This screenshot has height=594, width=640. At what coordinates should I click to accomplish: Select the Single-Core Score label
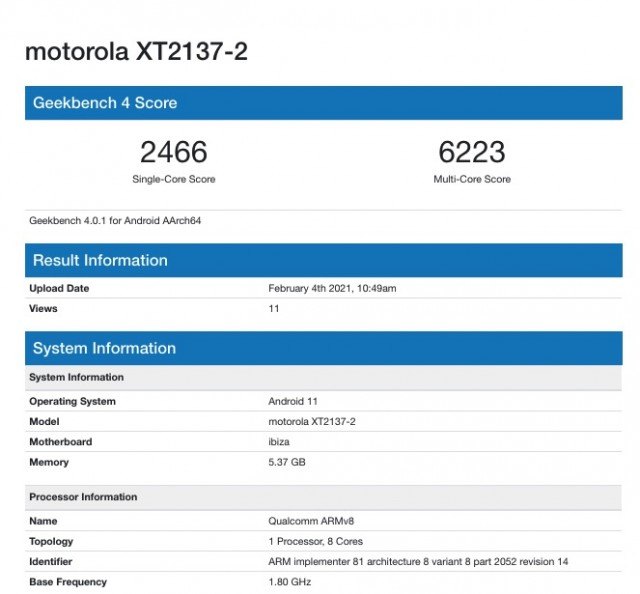[x=173, y=180]
